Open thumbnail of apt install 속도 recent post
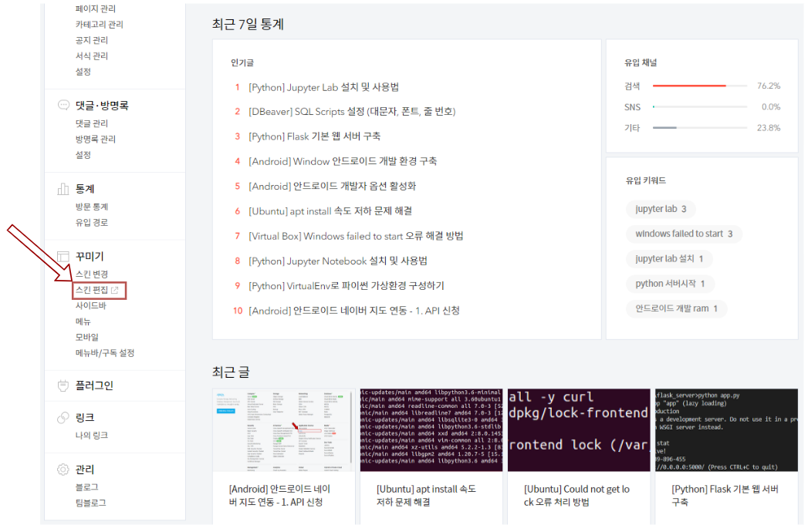Image resolution: width=808 pixels, height=532 pixels. click(x=431, y=430)
